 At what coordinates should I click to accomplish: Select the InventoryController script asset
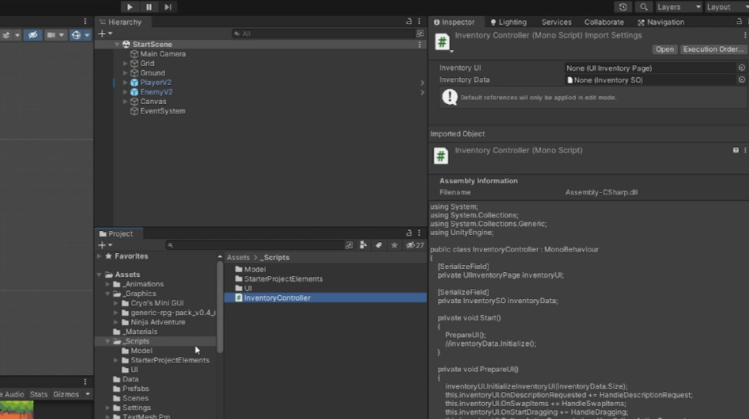[276, 298]
